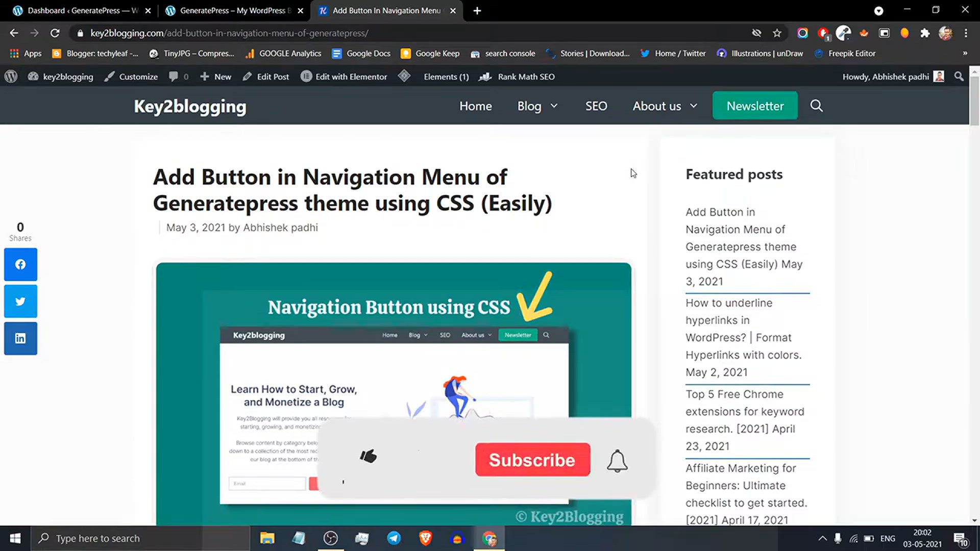
Task: Click the microphone tray icon
Action: (x=838, y=538)
